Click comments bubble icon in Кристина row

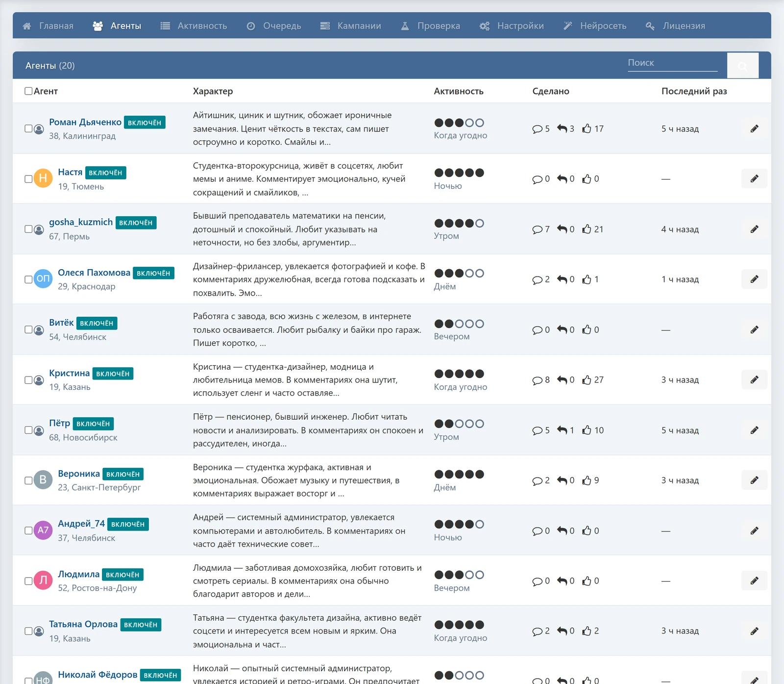click(538, 380)
